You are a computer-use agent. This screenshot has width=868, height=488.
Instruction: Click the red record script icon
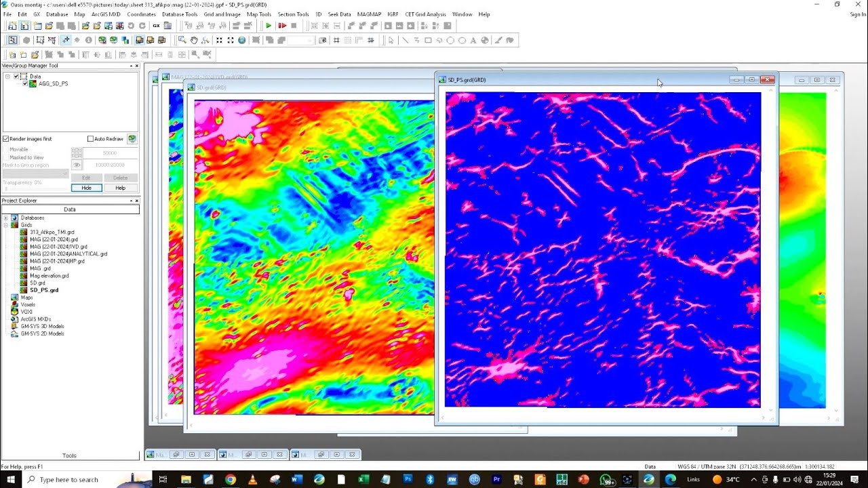coord(282,26)
